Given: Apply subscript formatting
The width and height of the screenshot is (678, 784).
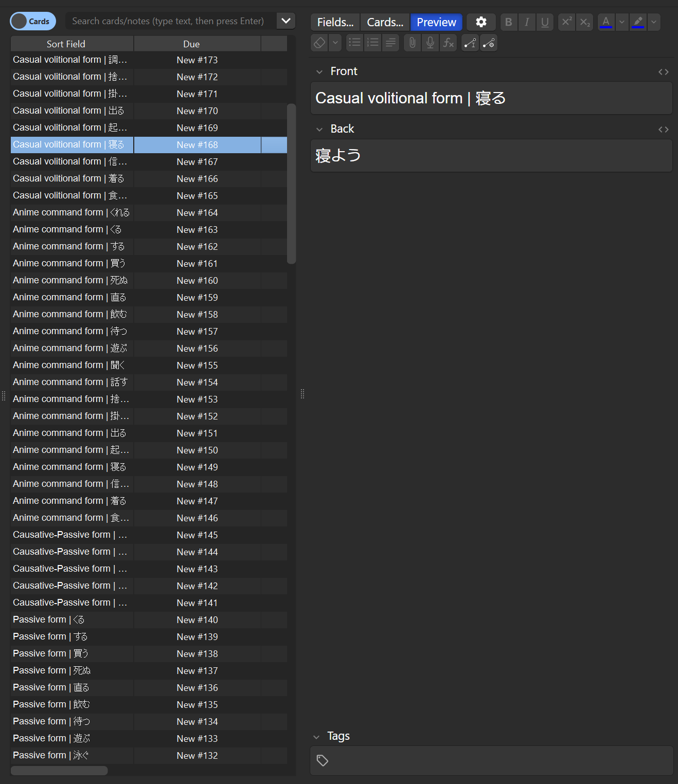Looking at the screenshot, I should 585,22.
